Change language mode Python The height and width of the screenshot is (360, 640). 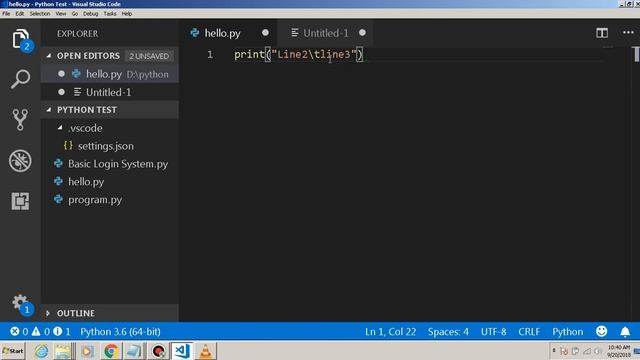pos(567,331)
